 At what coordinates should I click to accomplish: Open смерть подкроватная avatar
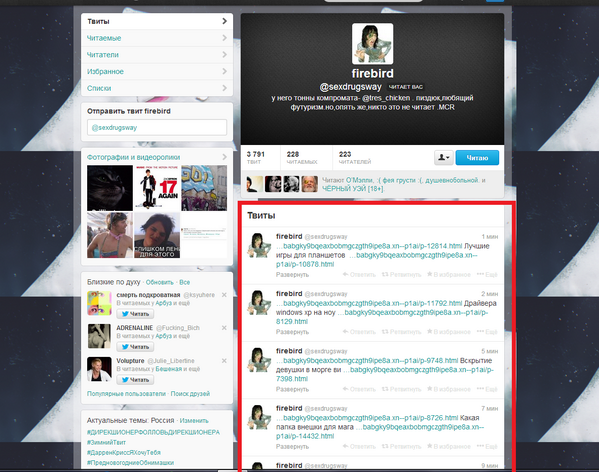click(x=99, y=303)
